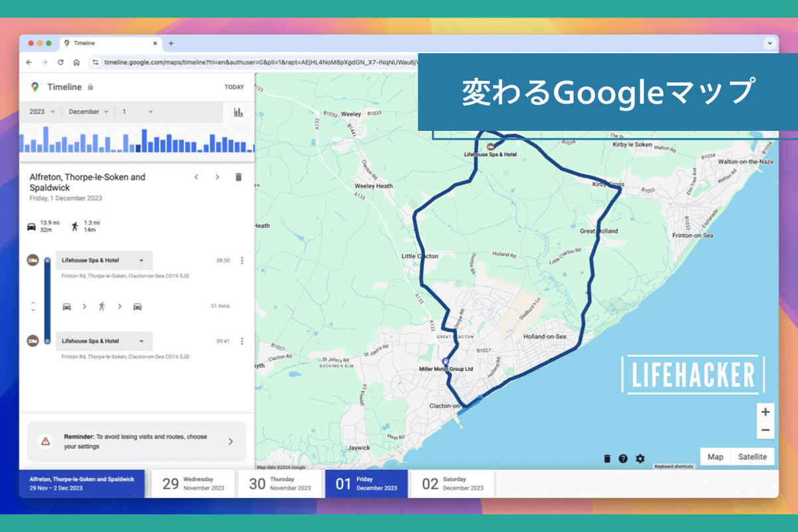Viewport: 798px width, 532px height.
Task: Click the lock icon beside the Timeline title
Action: 90,87
